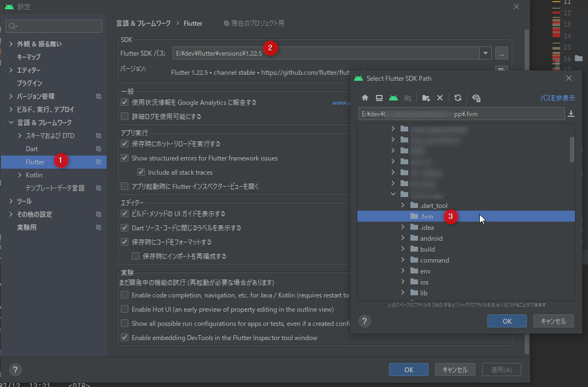Select the Home directory icon in SDK path dialog
Image resolution: width=588 pixels, height=387 pixels.
tap(365, 97)
